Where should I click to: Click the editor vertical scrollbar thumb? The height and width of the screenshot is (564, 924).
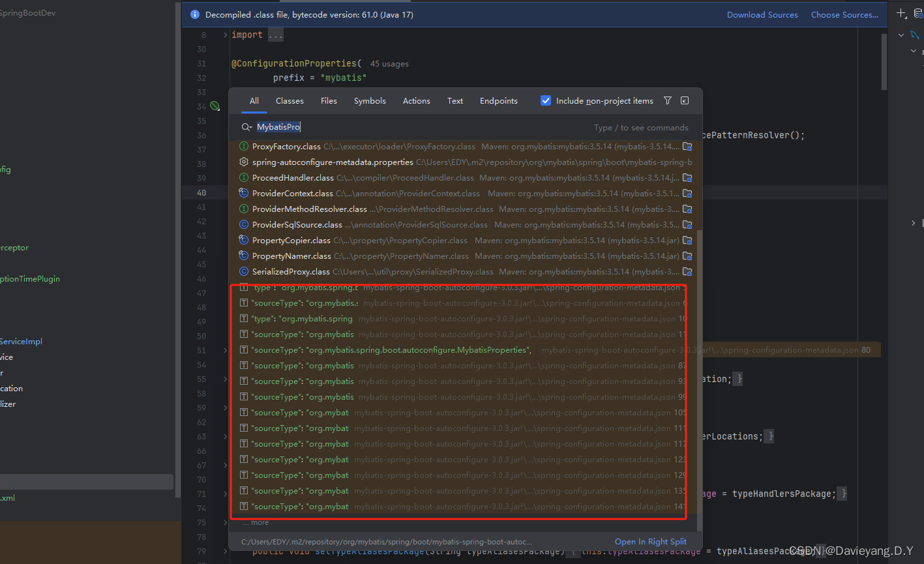[x=884, y=62]
